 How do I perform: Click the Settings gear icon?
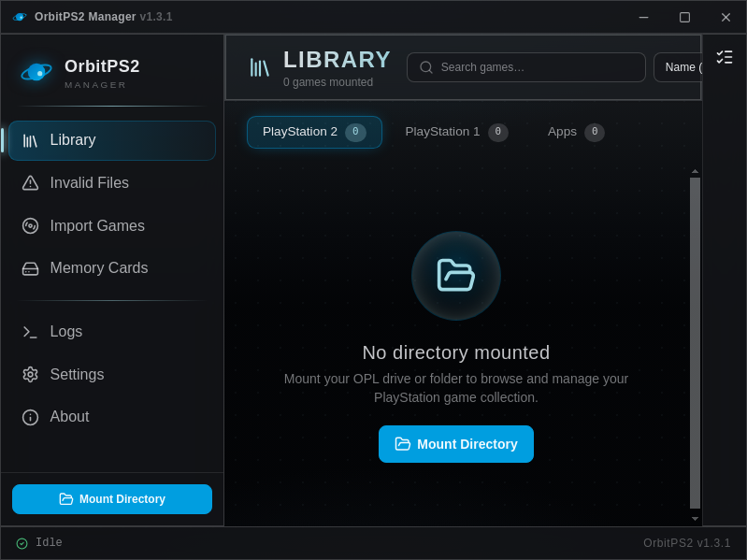point(30,375)
